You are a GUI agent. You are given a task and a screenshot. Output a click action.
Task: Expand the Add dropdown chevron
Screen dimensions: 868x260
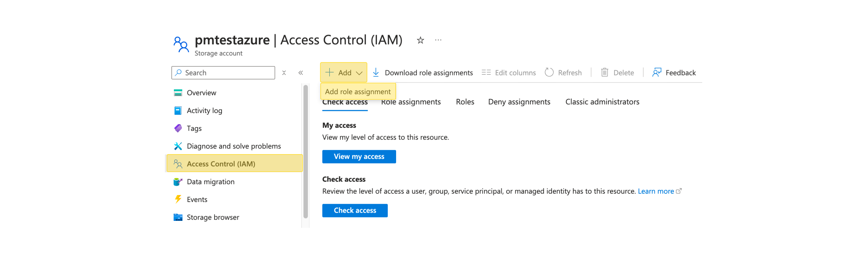(359, 73)
